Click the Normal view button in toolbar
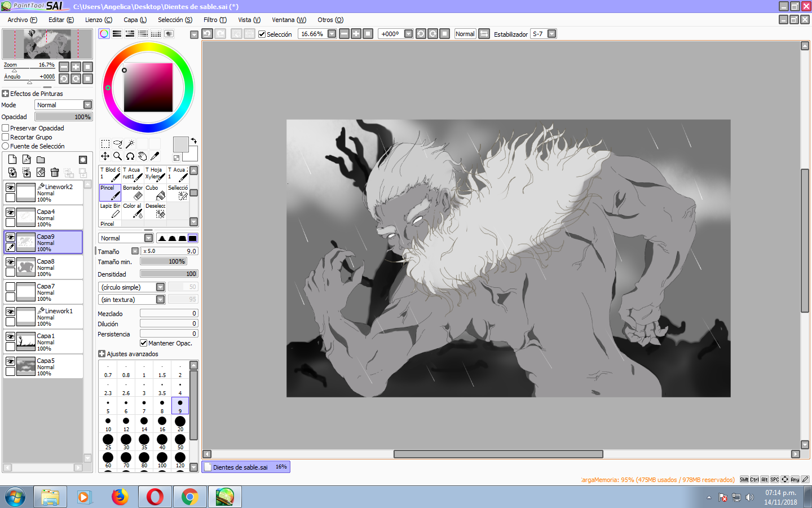Viewport: 812px width, 508px height. 465,34
